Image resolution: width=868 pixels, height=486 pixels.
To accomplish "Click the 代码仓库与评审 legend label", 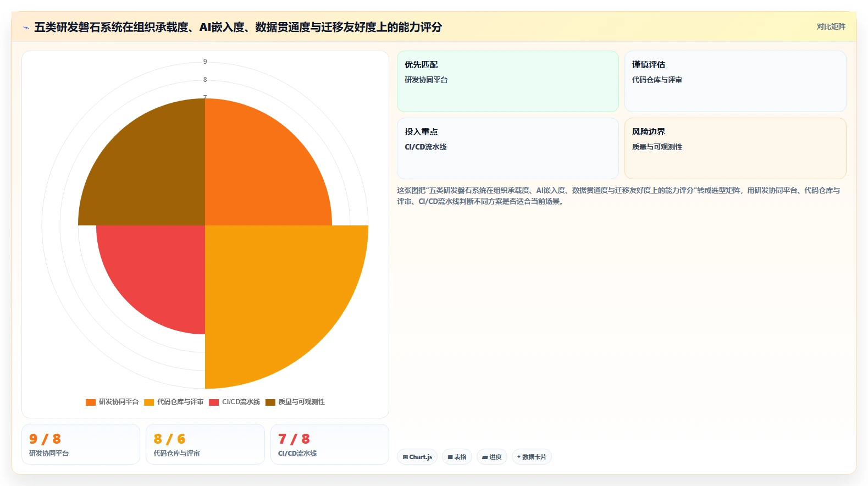I will pyautogui.click(x=180, y=402).
